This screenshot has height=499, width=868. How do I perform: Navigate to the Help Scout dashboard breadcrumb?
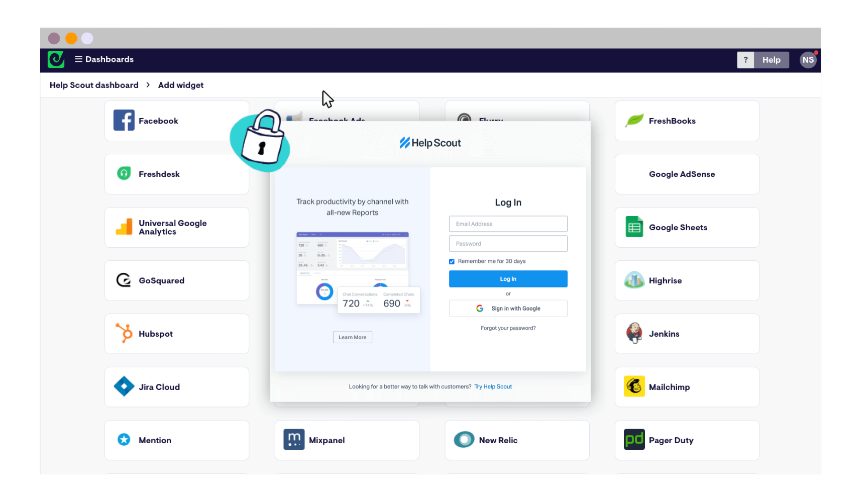pyautogui.click(x=93, y=85)
